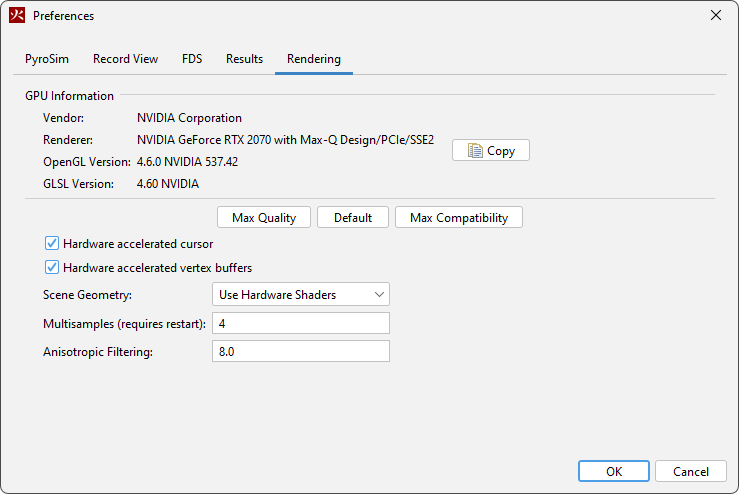
Task: Uncheck Hardware accelerated vertex buffers
Action: click(52, 268)
